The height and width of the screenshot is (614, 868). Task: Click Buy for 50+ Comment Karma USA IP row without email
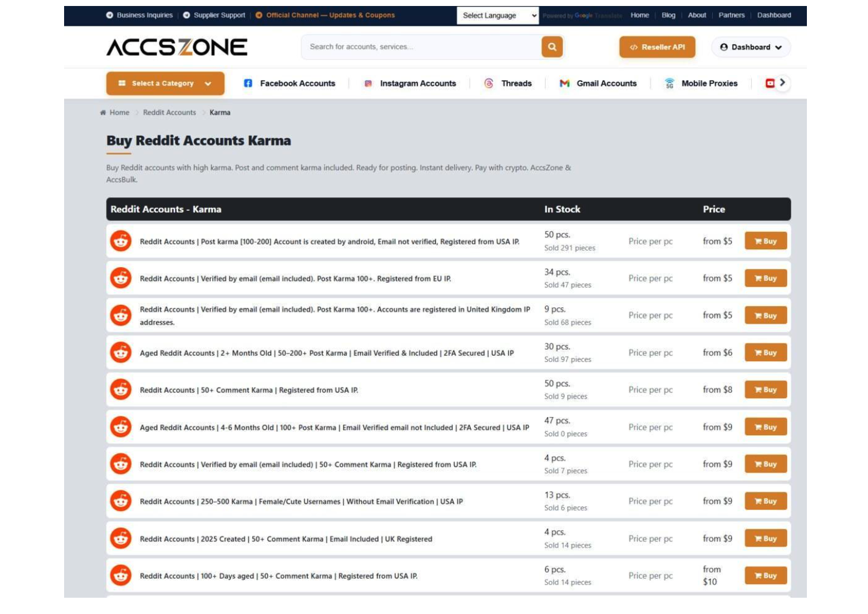766,390
